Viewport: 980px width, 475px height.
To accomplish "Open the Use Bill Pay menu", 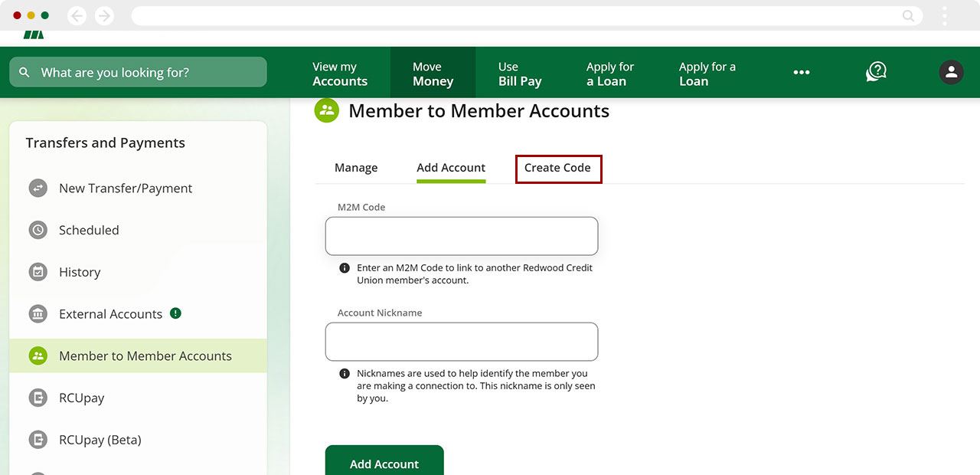I will (520, 74).
